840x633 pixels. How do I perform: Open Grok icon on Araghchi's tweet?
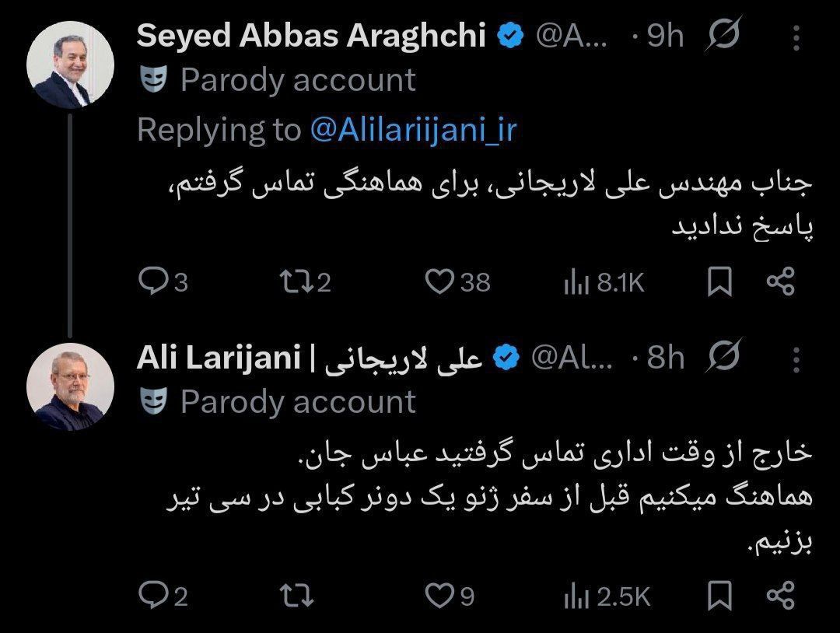[x=723, y=34]
